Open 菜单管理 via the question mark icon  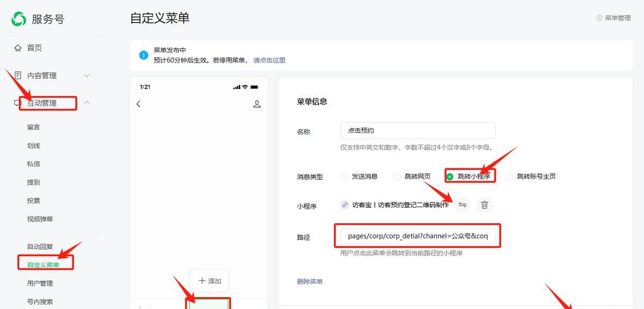[599, 18]
